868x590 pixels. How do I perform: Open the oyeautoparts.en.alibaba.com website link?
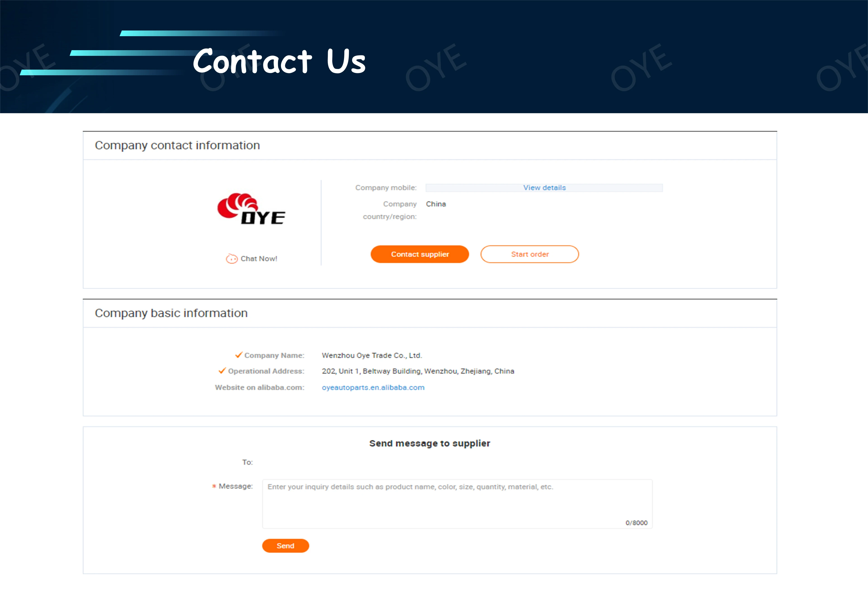click(x=373, y=387)
